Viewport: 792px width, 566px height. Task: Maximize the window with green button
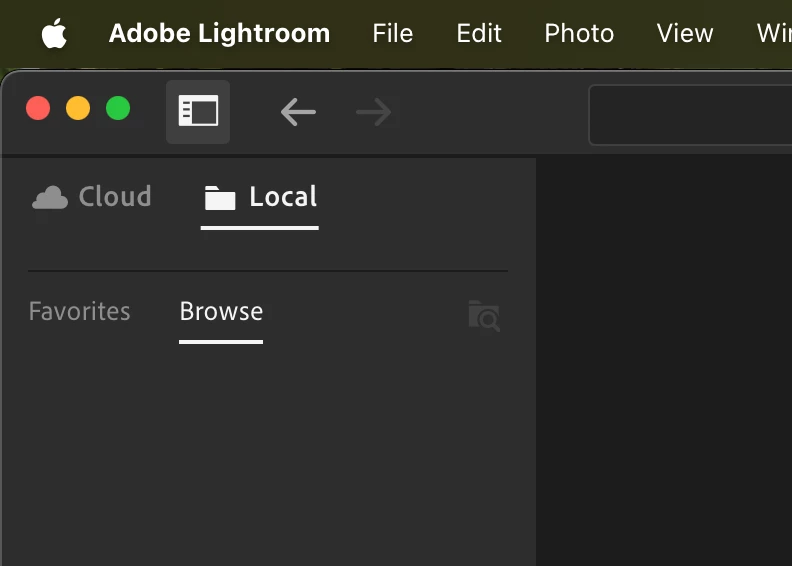(x=118, y=108)
